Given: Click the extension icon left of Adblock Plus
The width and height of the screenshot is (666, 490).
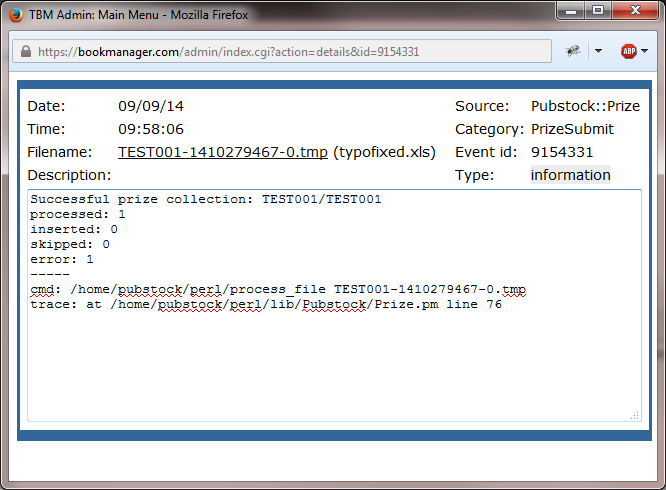Looking at the screenshot, I should [x=574, y=51].
